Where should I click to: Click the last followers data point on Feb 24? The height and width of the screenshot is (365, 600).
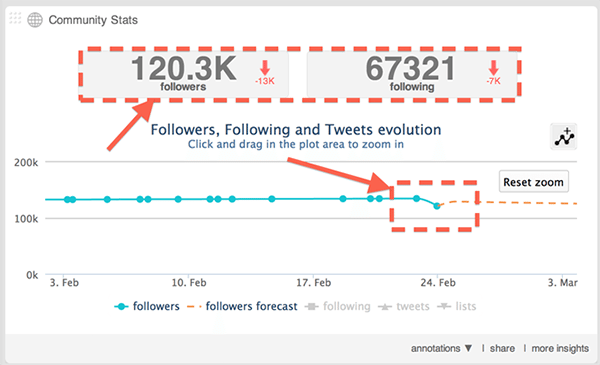[x=437, y=206]
